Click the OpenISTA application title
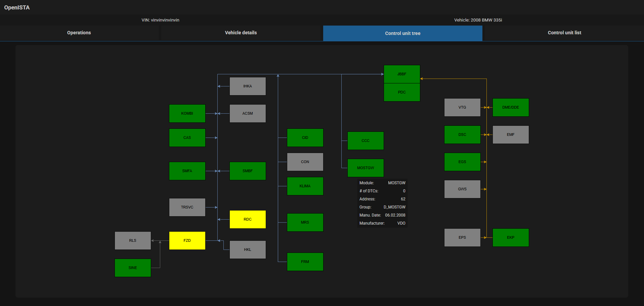The image size is (644, 306). tap(17, 7)
